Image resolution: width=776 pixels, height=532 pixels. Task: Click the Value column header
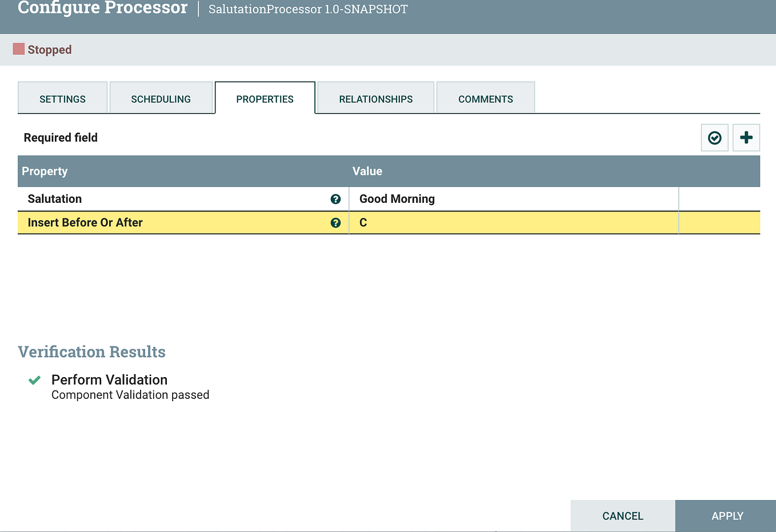[x=367, y=171]
